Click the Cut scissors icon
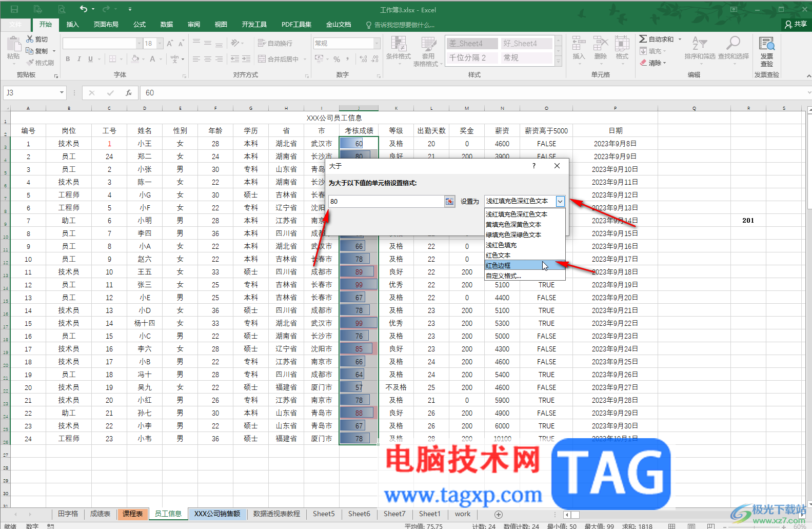The height and width of the screenshot is (529, 812). [30, 39]
